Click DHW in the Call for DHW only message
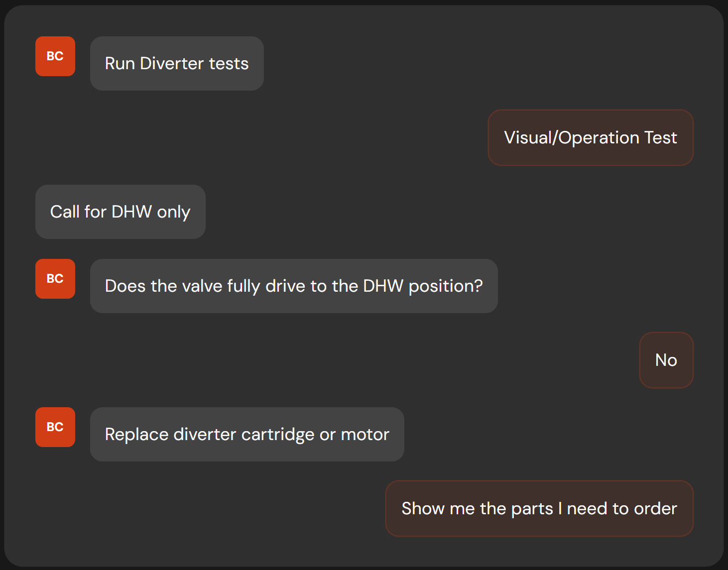This screenshot has height=570, width=728. [x=131, y=212]
